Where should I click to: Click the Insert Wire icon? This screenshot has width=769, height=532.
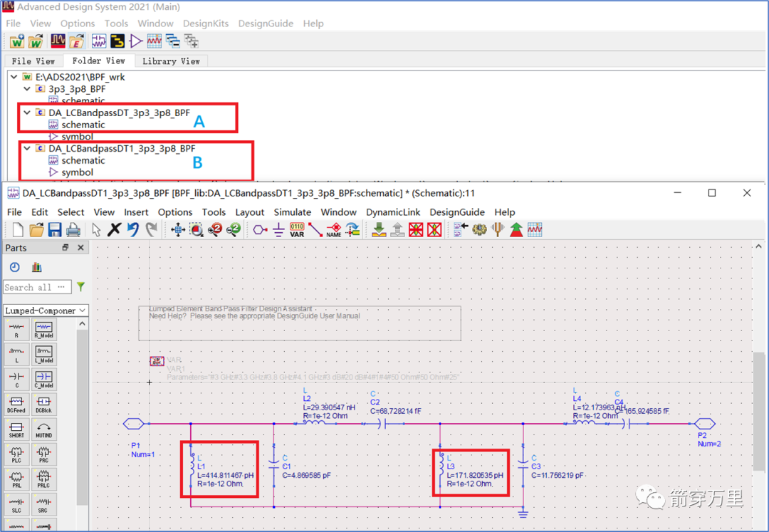(315, 229)
